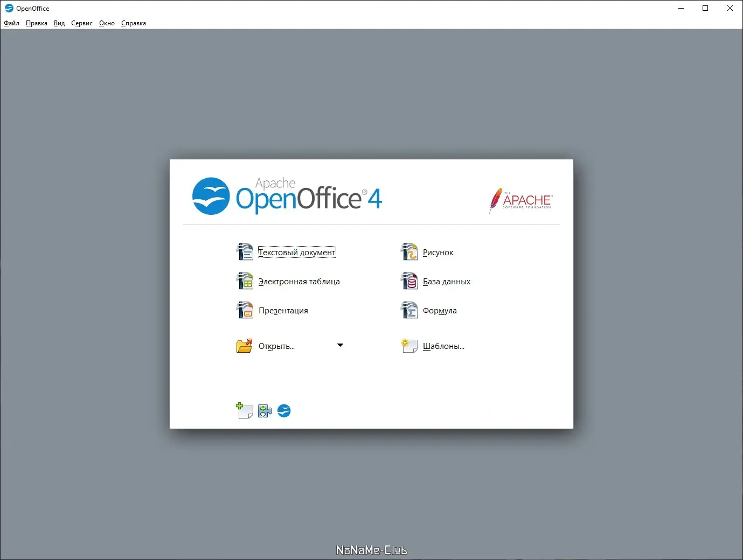Open the Справка menu
The image size is (743, 560).
tap(134, 23)
